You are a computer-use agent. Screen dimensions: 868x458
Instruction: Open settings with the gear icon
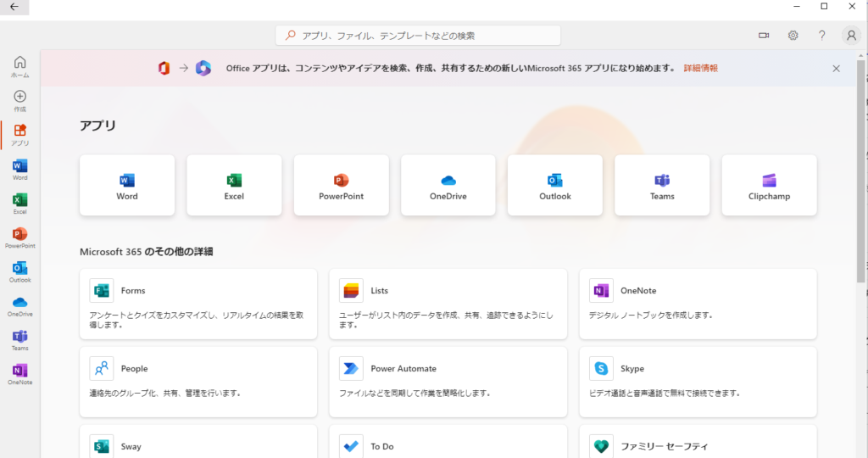[x=793, y=36]
